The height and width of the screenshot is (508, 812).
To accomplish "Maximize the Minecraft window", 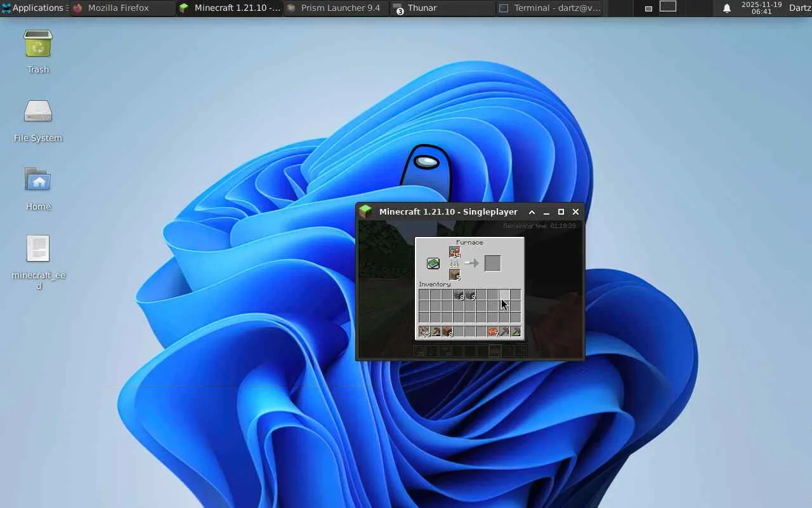I will point(561,212).
